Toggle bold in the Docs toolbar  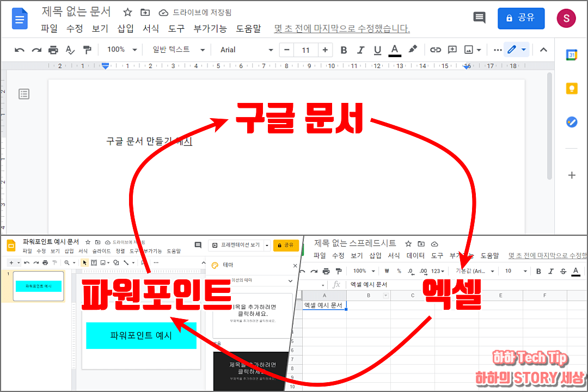[x=344, y=50]
